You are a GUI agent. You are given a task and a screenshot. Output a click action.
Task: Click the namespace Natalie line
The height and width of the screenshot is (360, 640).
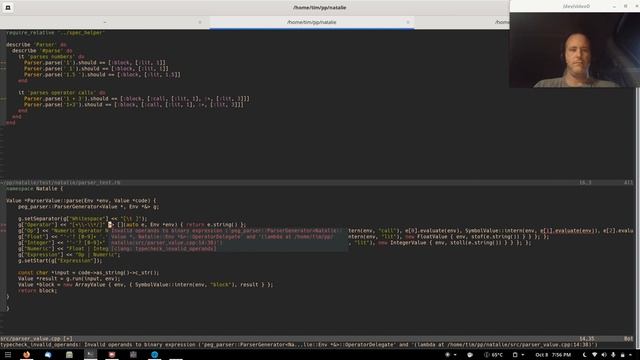(x=35, y=189)
